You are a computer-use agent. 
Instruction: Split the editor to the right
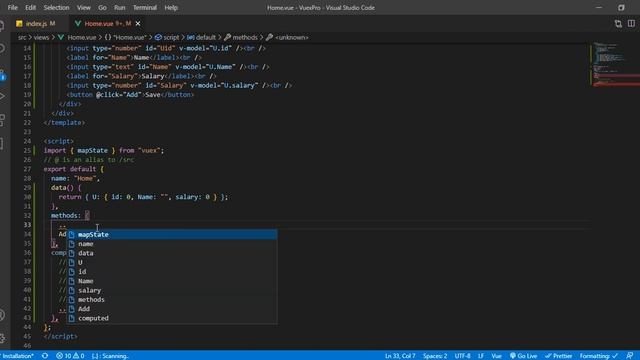pos(631,24)
